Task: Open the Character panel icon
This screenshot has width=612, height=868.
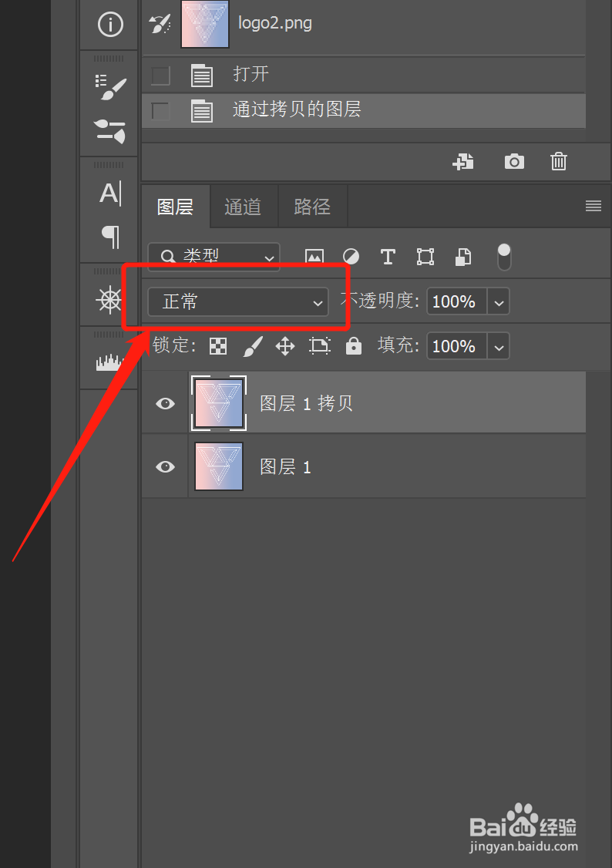Action: pos(110,193)
